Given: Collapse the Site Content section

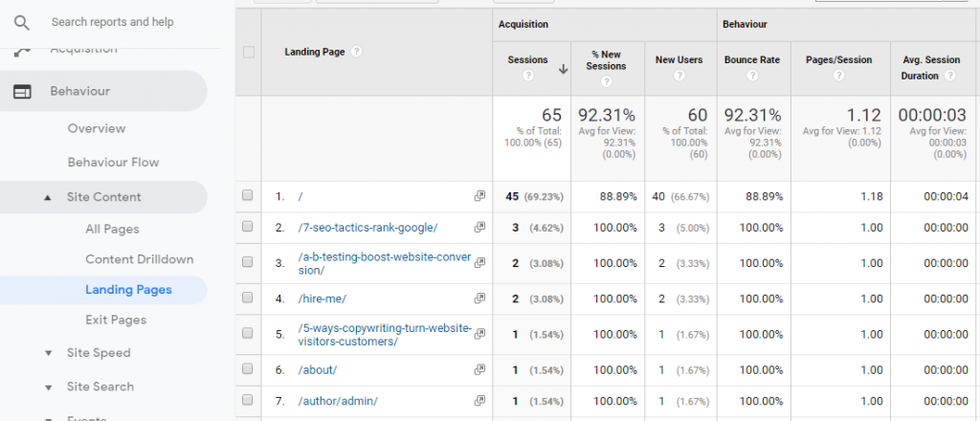Looking at the screenshot, I should click(x=48, y=197).
